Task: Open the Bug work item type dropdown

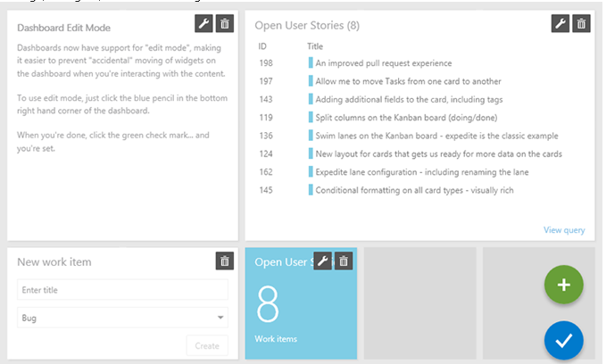Action: (122, 318)
